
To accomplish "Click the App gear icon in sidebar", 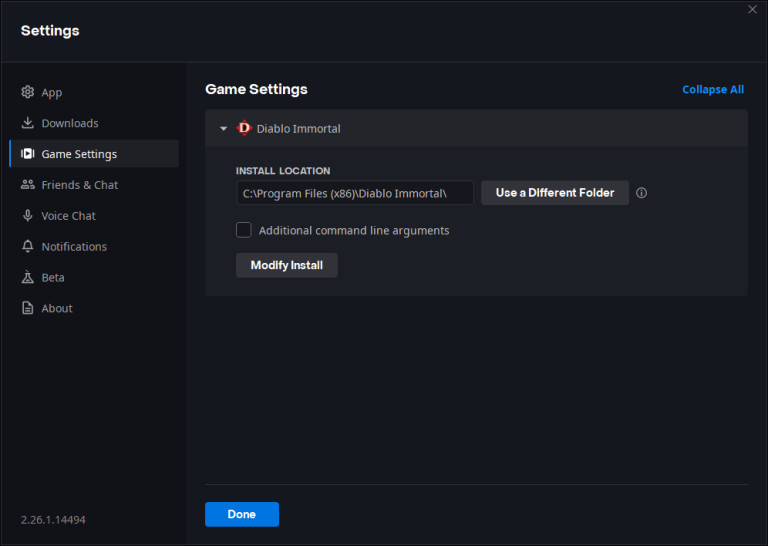I will 28,92.
